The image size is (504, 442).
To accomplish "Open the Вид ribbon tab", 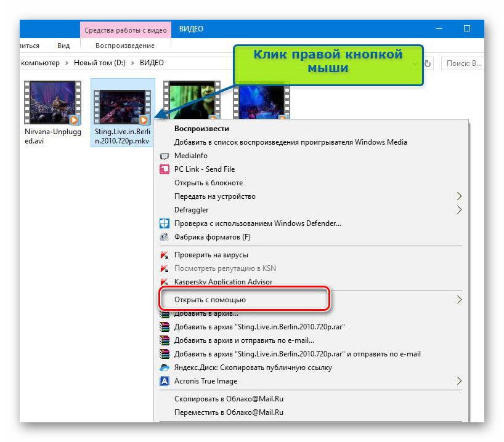I will pyautogui.click(x=63, y=46).
